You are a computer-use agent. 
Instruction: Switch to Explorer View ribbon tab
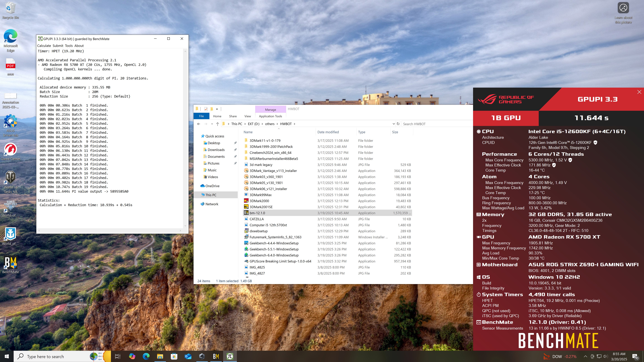tap(248, 116)
